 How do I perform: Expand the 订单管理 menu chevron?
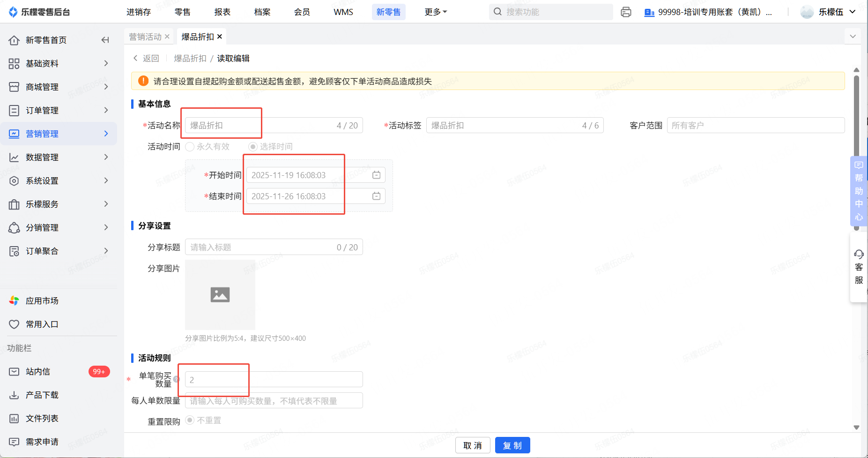(106, 110)
